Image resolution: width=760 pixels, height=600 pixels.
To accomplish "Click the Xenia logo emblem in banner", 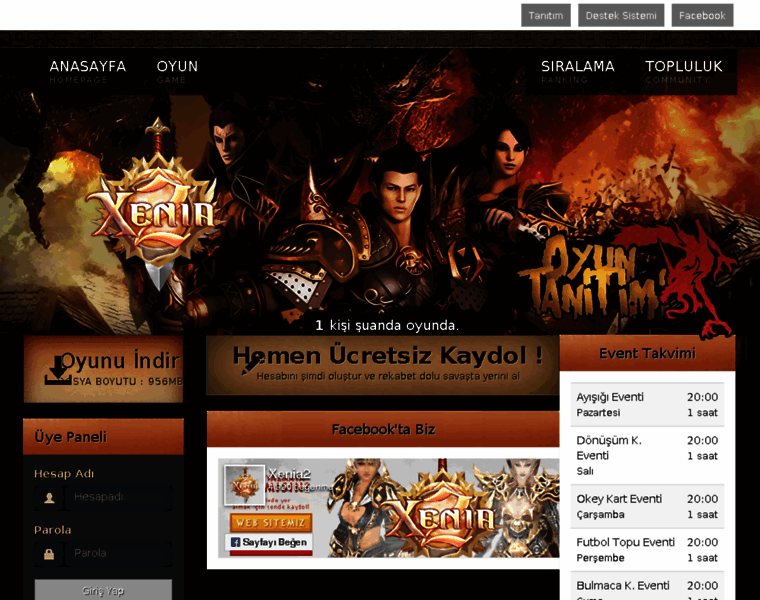I will [x=156, y=206].
